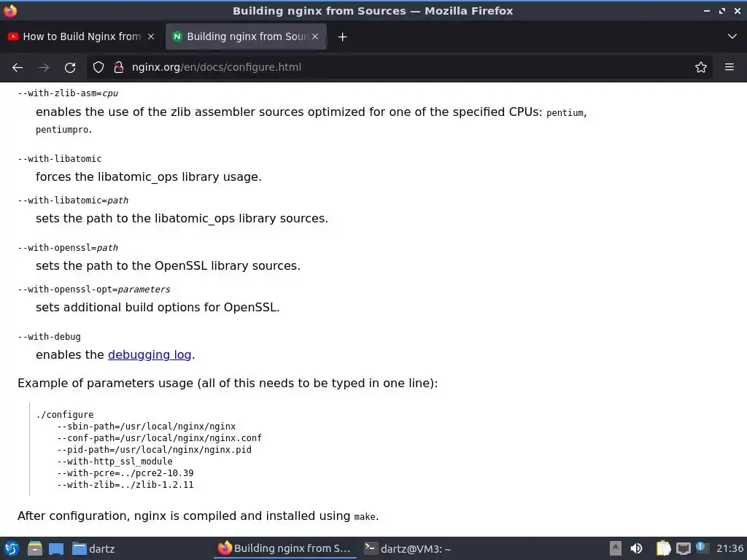The width and height of the screenshot is (747, 560).
Task: Open the Firefox hamburger menu
Action: tap(729, 67)
